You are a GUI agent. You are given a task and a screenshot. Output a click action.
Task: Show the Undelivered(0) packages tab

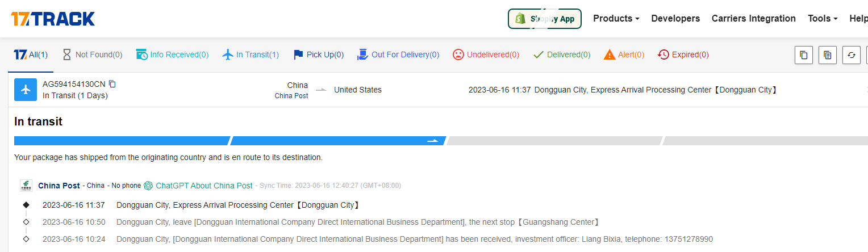(486, 55)
